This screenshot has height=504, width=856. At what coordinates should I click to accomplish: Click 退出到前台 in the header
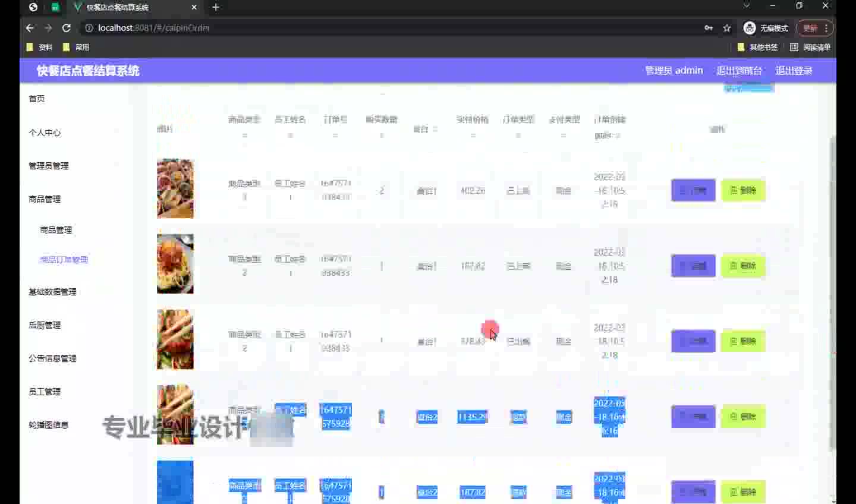click(x=739, y=70)
